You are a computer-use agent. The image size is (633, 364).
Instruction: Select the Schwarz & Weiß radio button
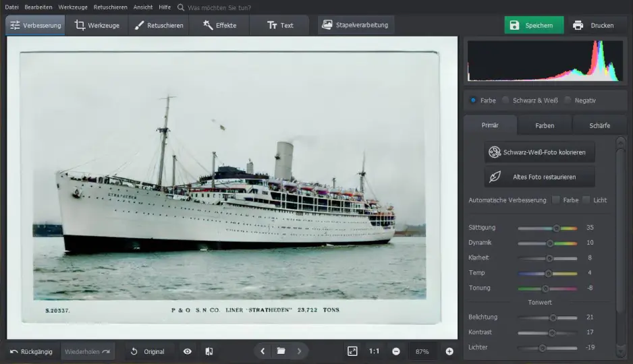pos(505,100)
